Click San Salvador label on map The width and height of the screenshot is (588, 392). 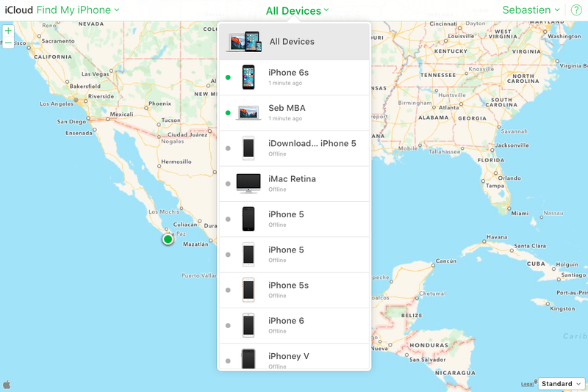(x=428, y=360)
